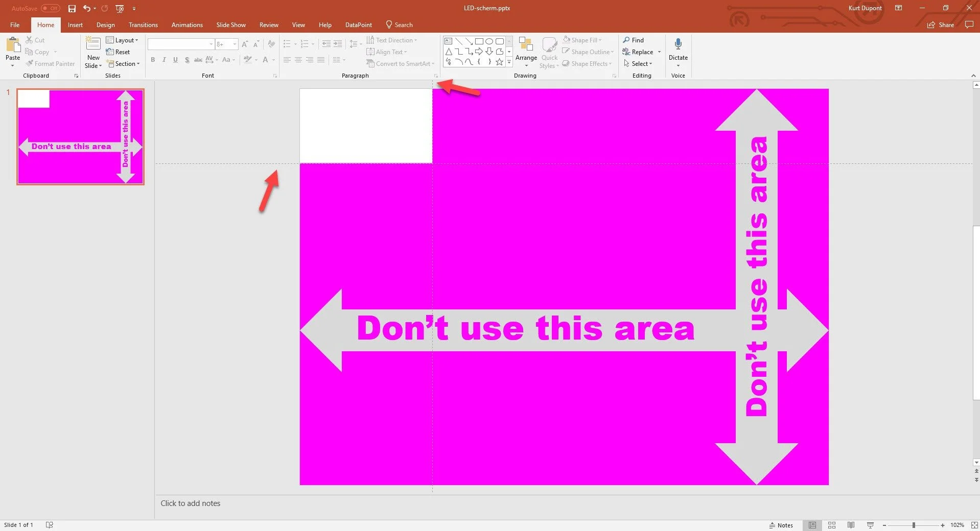Choose the Right Arrow shape
980x531 pixels.
479,51
